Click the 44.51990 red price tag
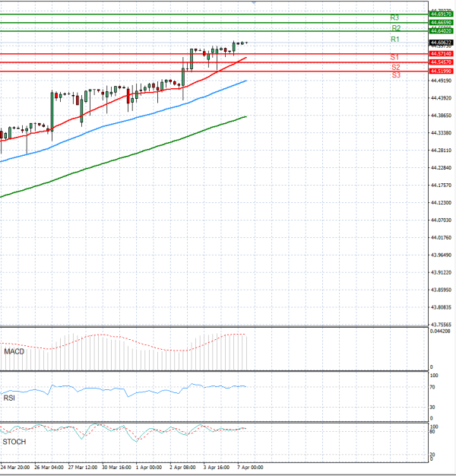The height and width of the screenshot is (476, 456). 441,71
